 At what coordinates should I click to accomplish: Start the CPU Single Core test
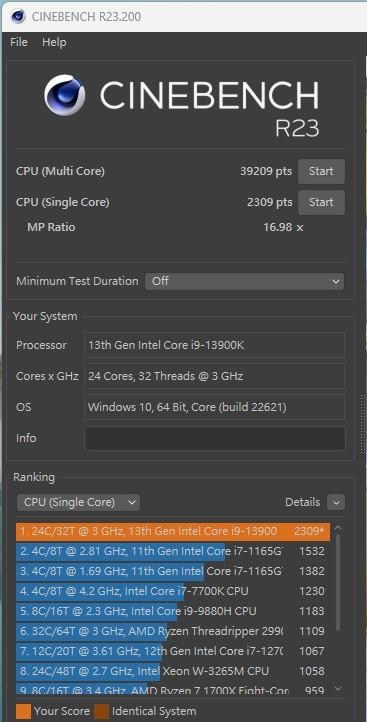[x=321, y=202]
